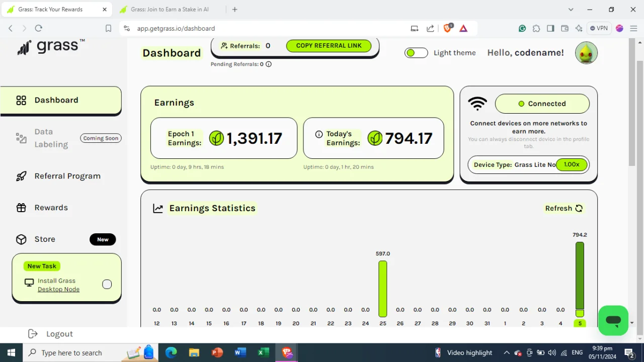The width and height of the screenshot is (644, 362).
Task: Select the Track Your Rewards browser tab
Action: click(50, 10)
